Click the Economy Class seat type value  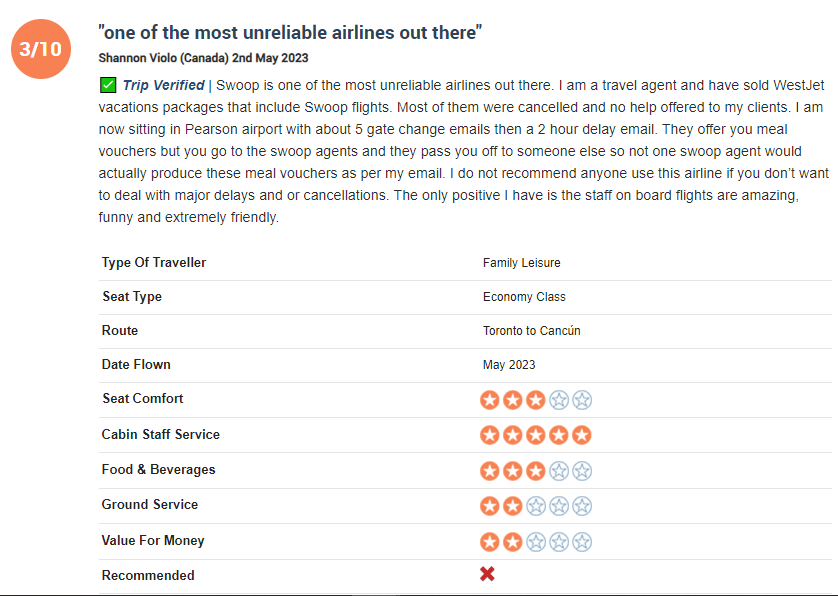[524, 297]
